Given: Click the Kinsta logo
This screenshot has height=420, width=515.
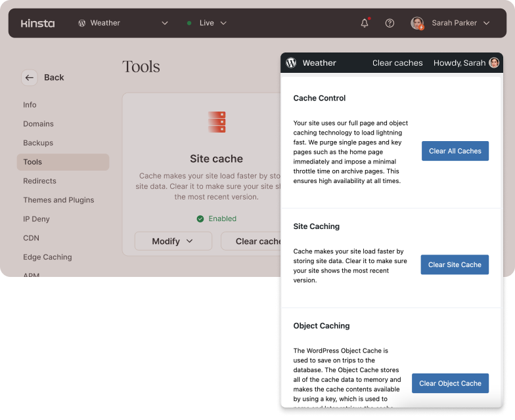Looking at the screenshot, I should 37,23.
